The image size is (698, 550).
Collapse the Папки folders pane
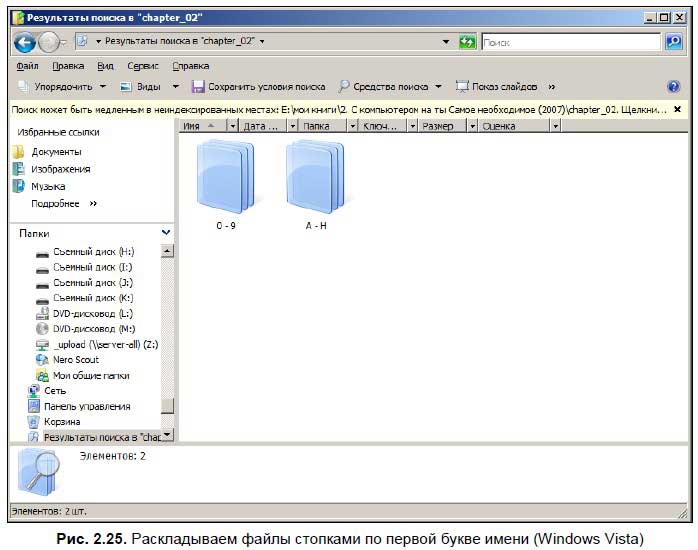click(x=166, y=232)
